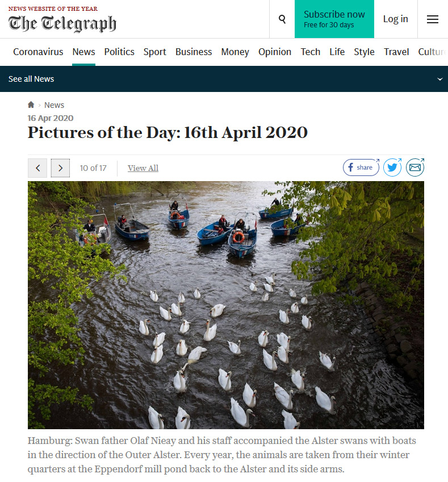Screen dimensions: 448x482
Task: Open the search magnifier icon
Action: 282,19
